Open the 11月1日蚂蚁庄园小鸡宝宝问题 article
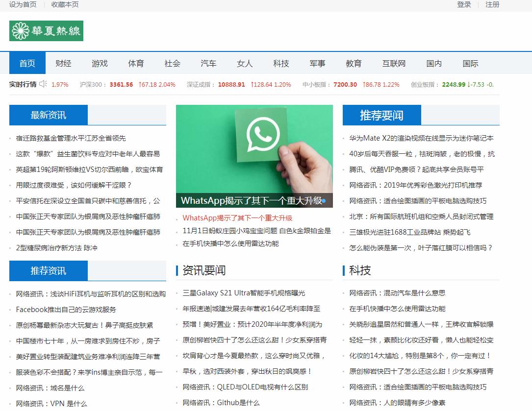This screenshot has width=532, height=411. click(x=256, y=231)
